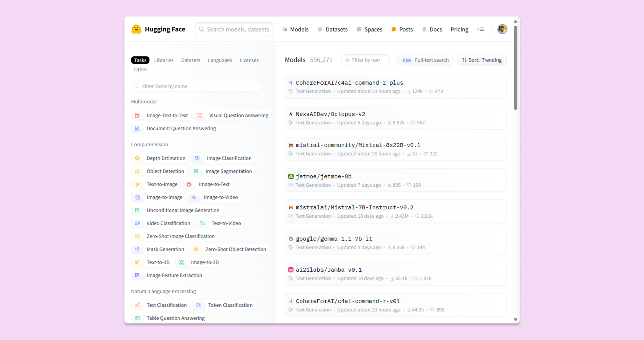
Task: Click the Image-to-Text task icon
Action: pos(189,184)
